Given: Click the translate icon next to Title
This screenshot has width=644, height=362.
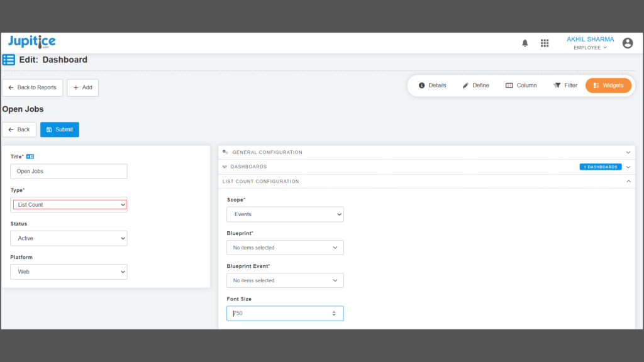Looking at the screenshot, I should click(x=30, y=156).
